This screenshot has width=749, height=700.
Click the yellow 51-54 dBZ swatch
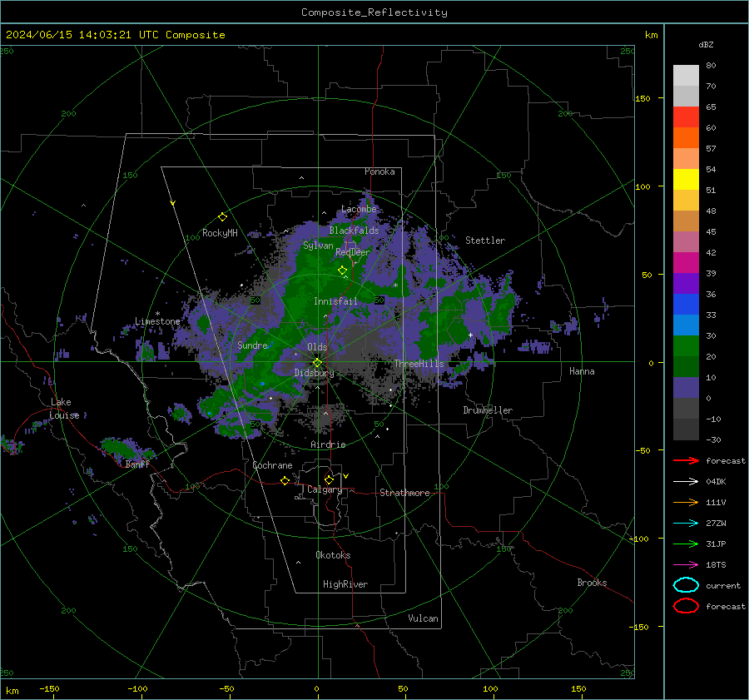coord(686,180)
